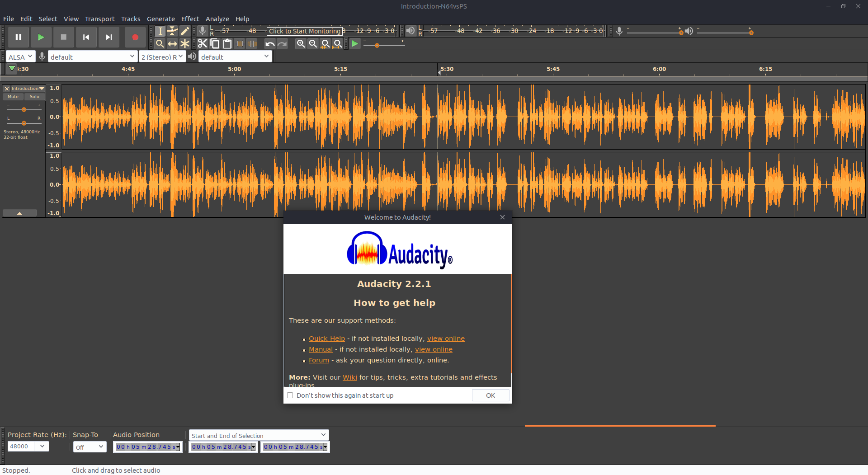Select the Selection (I-beam) tool
868x475 pixels.
click(160, 31)
